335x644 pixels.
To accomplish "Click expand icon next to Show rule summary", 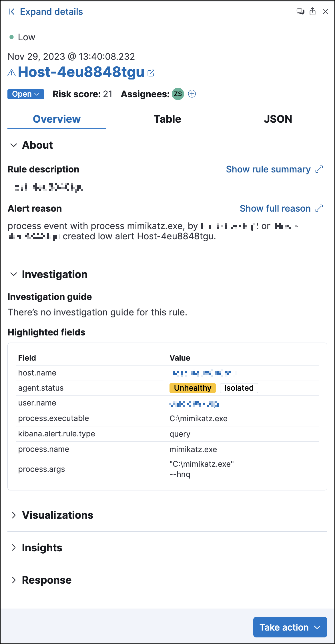I will point(319,169).
